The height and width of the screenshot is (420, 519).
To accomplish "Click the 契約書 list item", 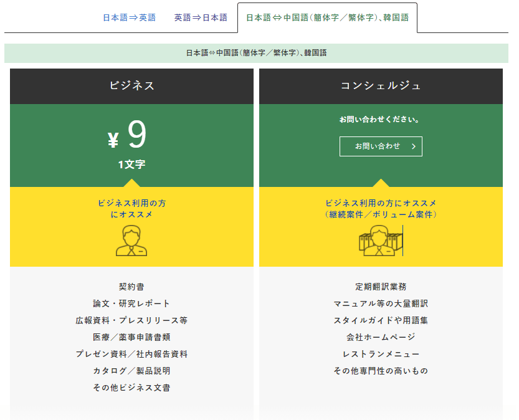I will coord(131,287).
